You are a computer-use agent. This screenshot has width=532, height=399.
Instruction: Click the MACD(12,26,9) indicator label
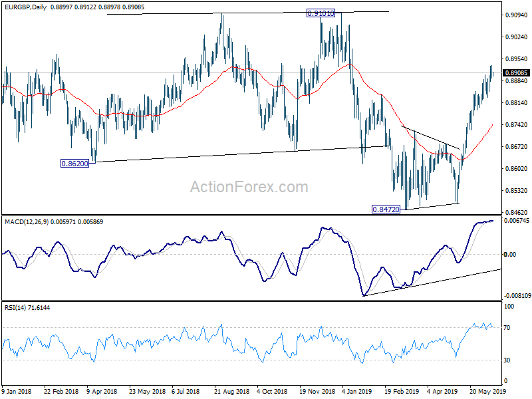[27, 222]
